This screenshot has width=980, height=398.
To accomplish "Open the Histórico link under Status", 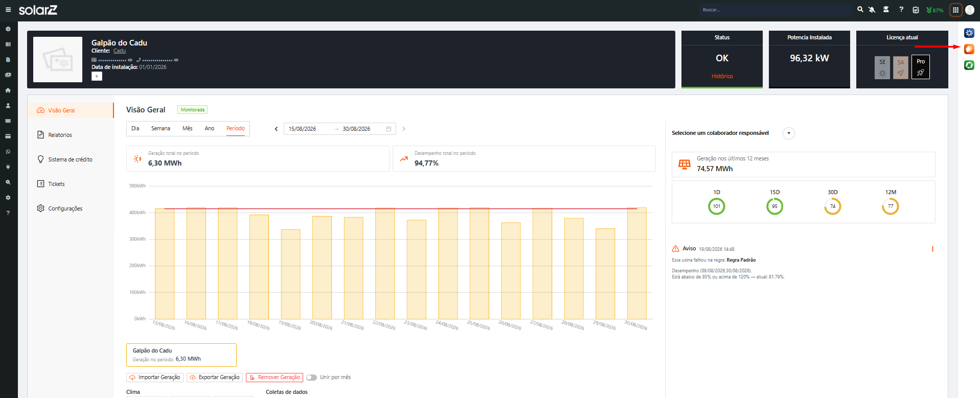I will point(722,76).
